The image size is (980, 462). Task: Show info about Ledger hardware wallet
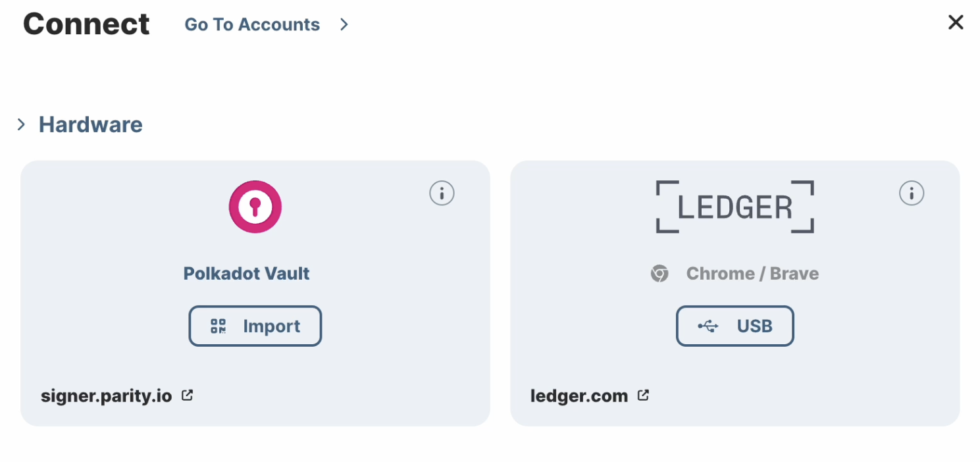point(912,193)
